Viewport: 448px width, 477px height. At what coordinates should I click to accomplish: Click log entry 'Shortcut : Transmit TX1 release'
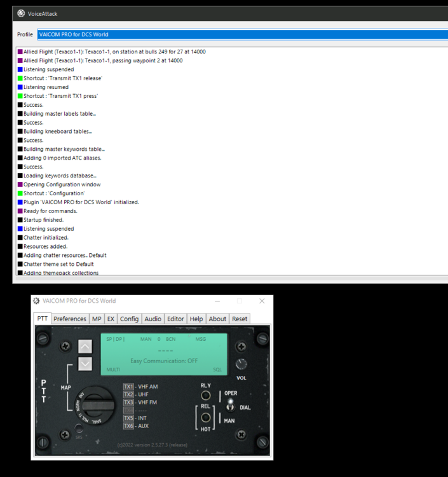[x=60, y=78]
